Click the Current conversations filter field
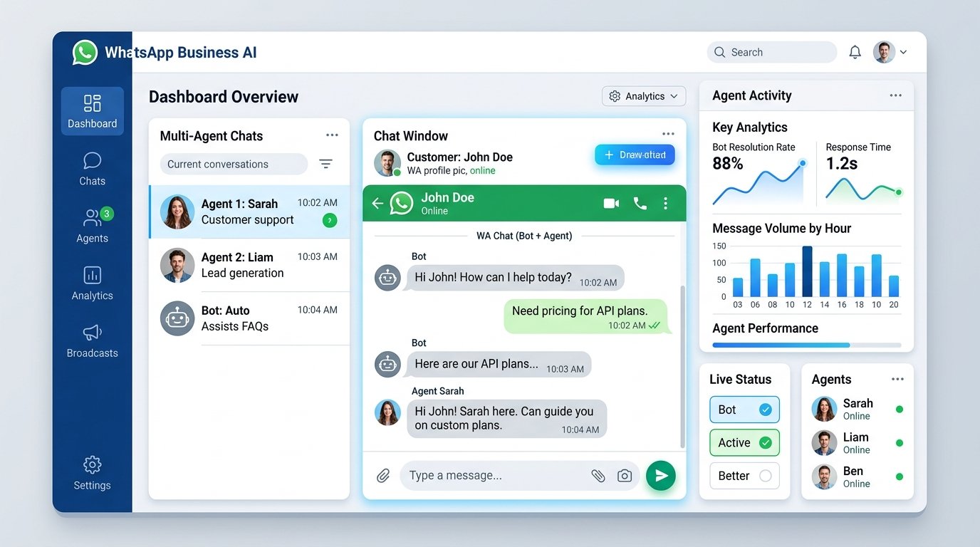 [x=234, y=164]
